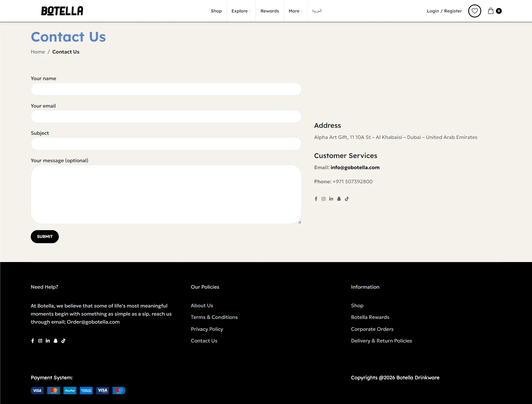Click the info@gobotella.com email link
Image resolution: width=532 pixels, height=404 pixels.
pos(355,167)
